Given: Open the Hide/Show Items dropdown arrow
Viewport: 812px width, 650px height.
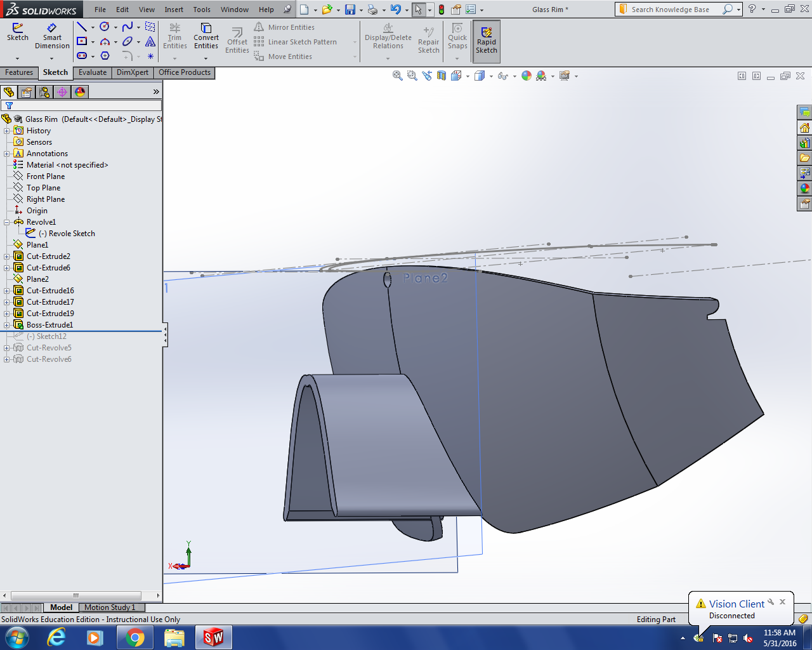Looking at the screenshot, I should (514, 76).
